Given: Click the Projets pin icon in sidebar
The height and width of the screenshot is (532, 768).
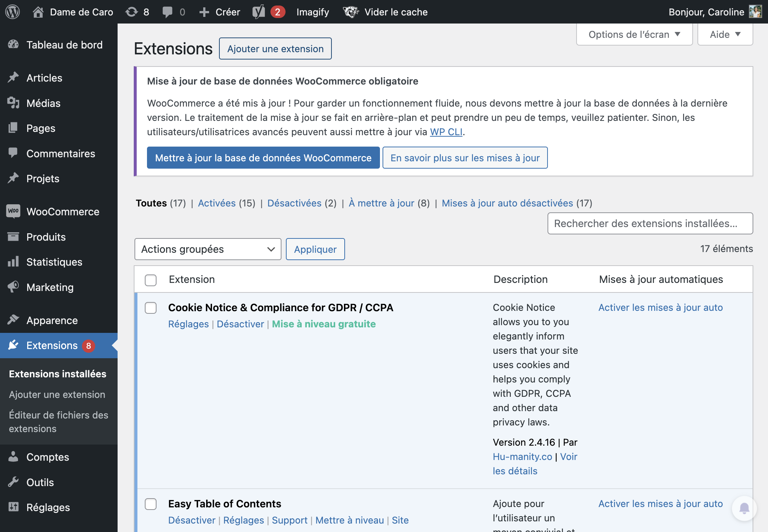Looking at the screenshot, I should coord(13,178).
